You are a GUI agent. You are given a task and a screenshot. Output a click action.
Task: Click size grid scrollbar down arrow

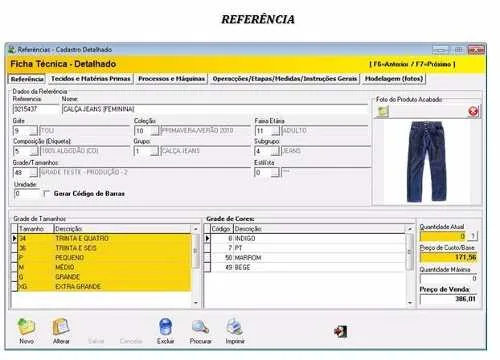[x=196, y=303]
